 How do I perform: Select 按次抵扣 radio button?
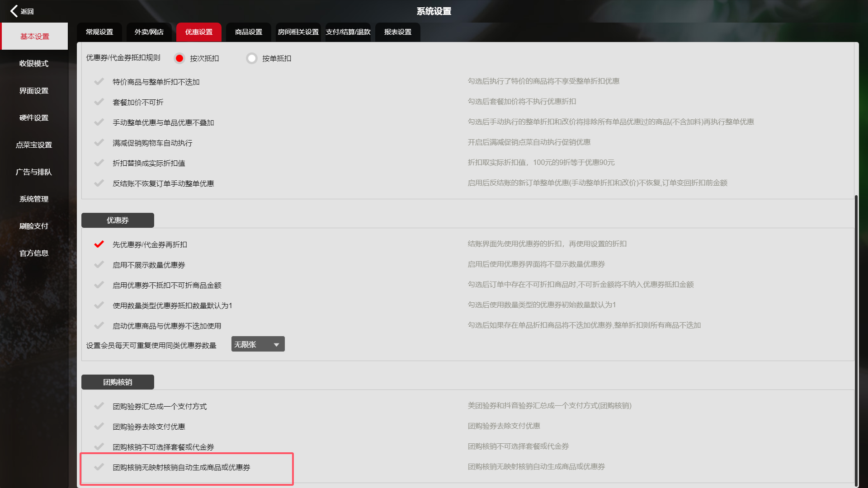(x=179, y=58)
